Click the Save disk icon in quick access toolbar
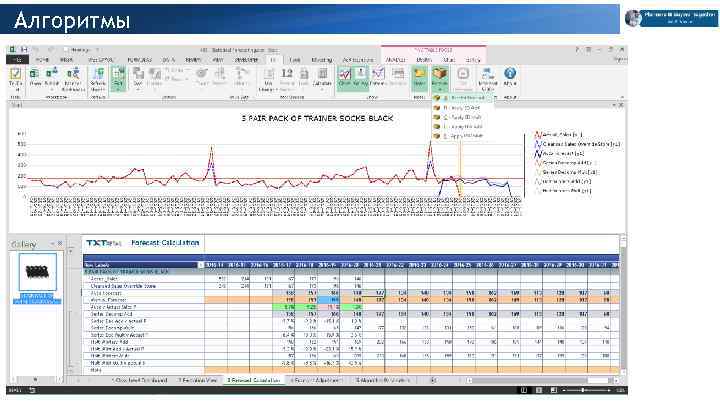The width and height of the screenshot is (720, 405). pyautogui.click(x=24, y=49)
